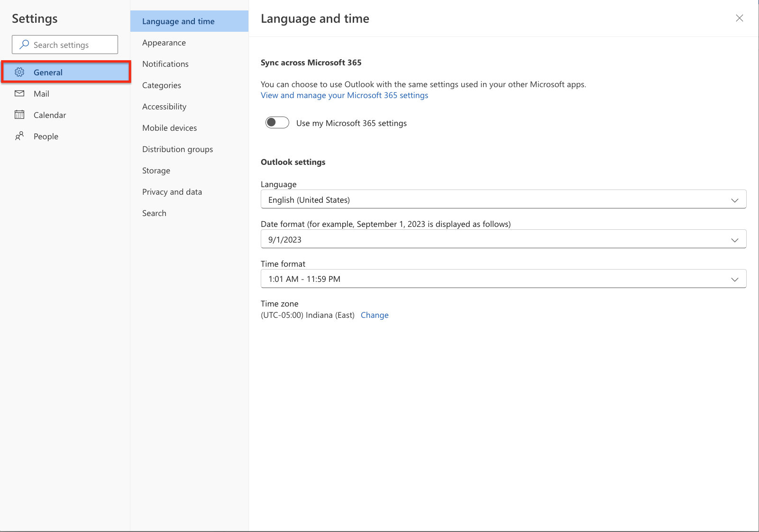
Task: Click the (UTC-05:00) Indiana (East) text
Action: [x=308, y=315]
